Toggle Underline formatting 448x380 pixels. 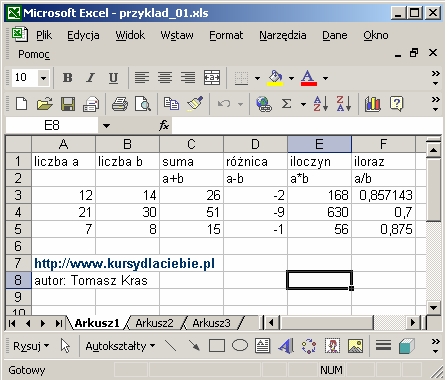[x=113, y=78]
